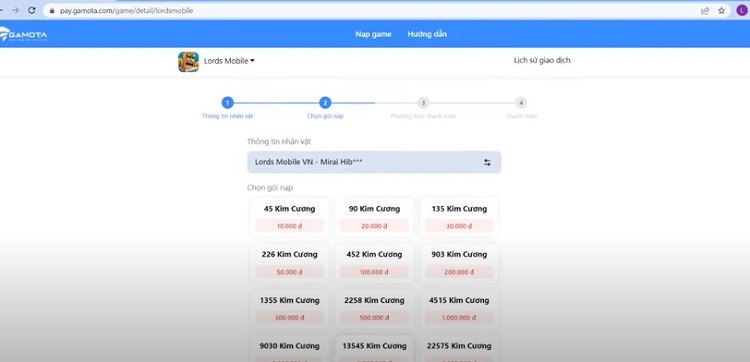
Task: Click the 200.000 đ price label
Action: tap(459, 272)
